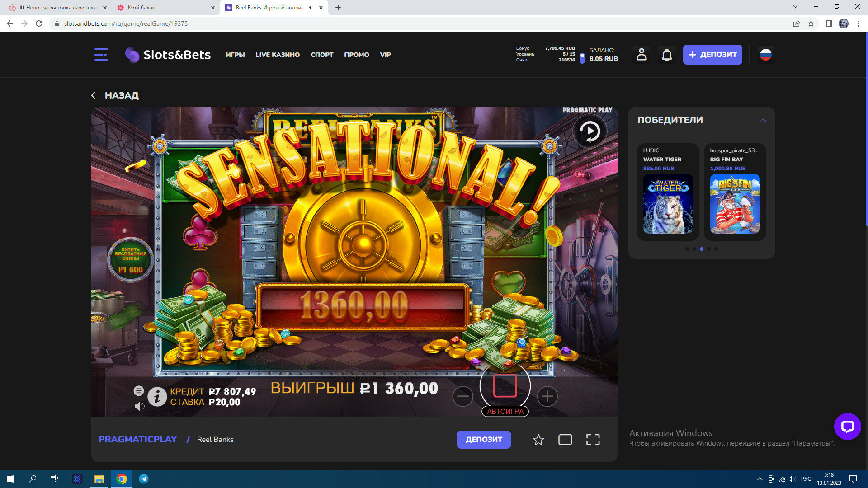Click the replay icon in game

(x=590, y=131)
